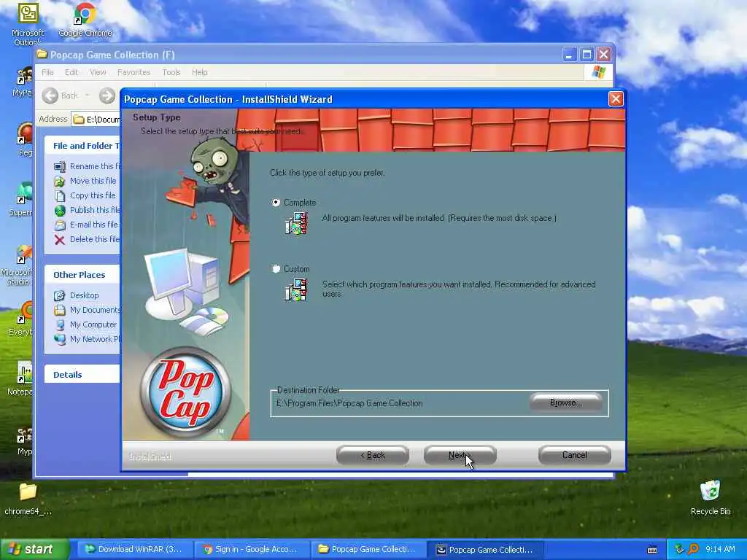
Task: Go back with the Back wizard button
Action: point(373,455)
